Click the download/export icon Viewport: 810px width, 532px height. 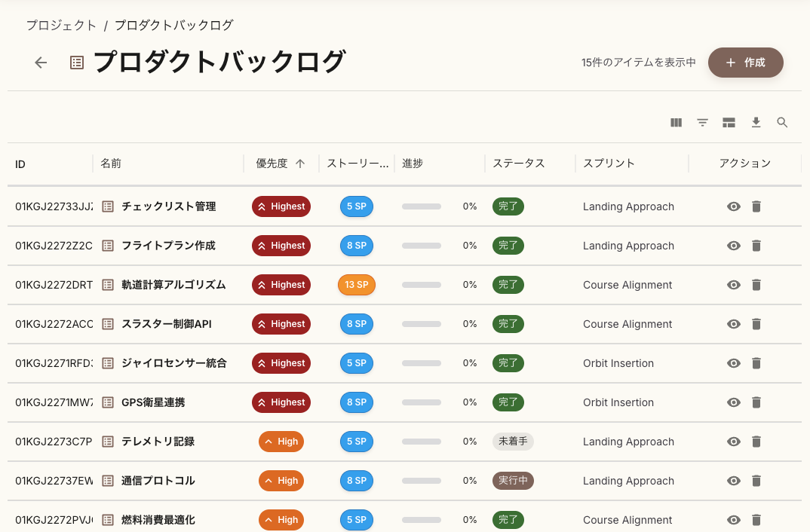click(756, 122)
